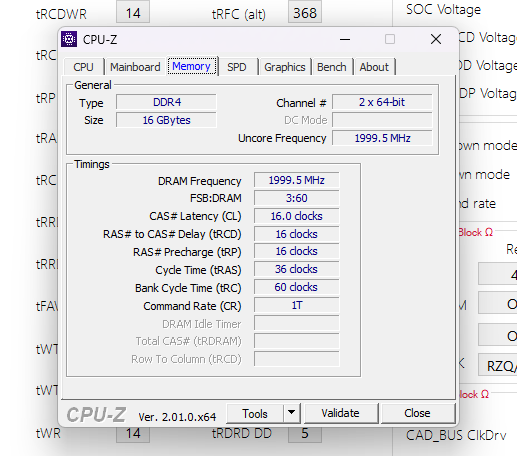Click the 16 GBytes size field
Image resolution: width=517 pixels, height=456 pixels.
166,120
